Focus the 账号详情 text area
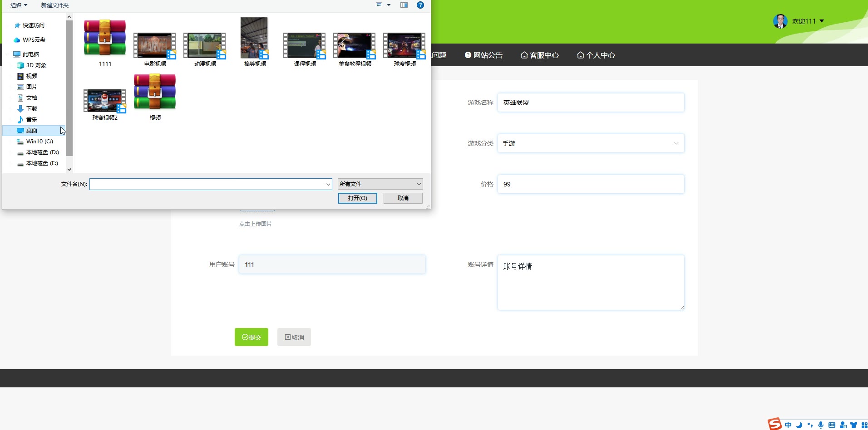This screenshot has height=430, width=868. [x=591, y=283]
